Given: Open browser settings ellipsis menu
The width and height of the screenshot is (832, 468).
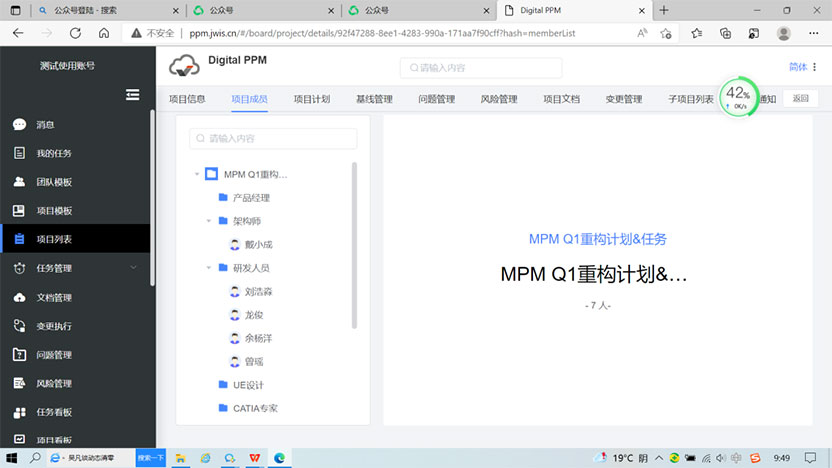Looking at the screenshot, I should point(813,33).
